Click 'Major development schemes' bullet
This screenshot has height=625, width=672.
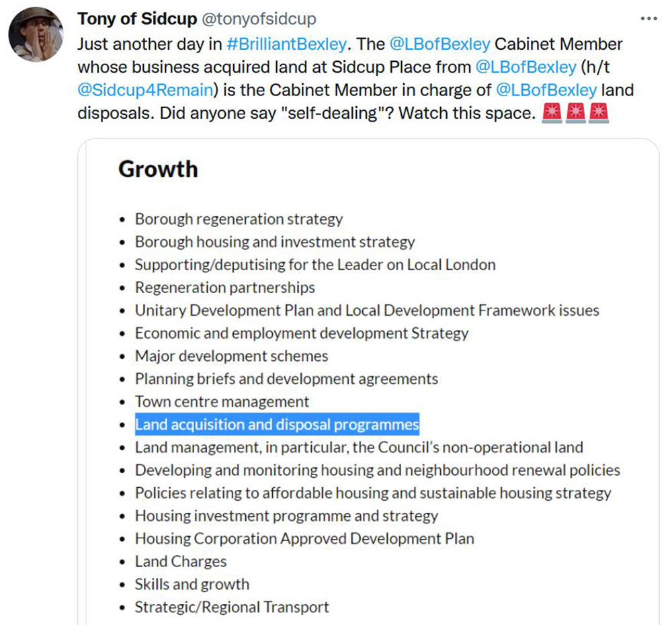click(x=231, y=356)
